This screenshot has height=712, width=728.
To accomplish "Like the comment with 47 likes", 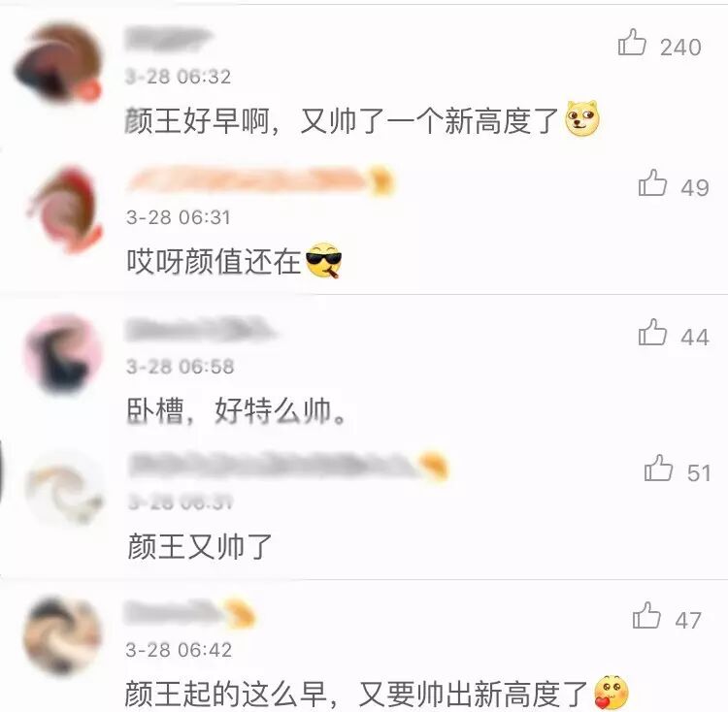I will [646, 616].
